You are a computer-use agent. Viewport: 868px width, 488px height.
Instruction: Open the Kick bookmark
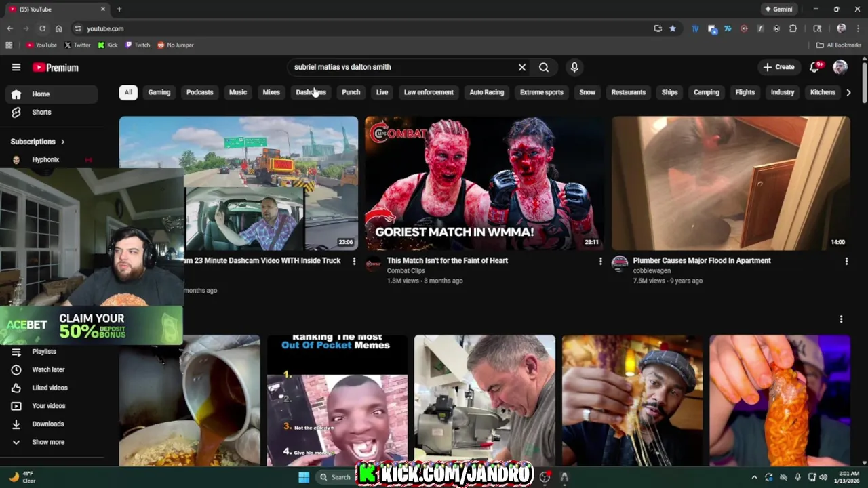(108, 45)
